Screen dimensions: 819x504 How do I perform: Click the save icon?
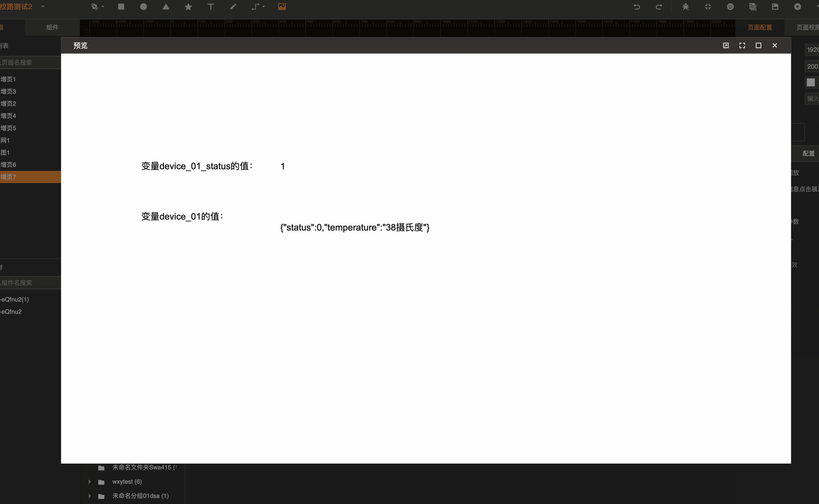775,7
